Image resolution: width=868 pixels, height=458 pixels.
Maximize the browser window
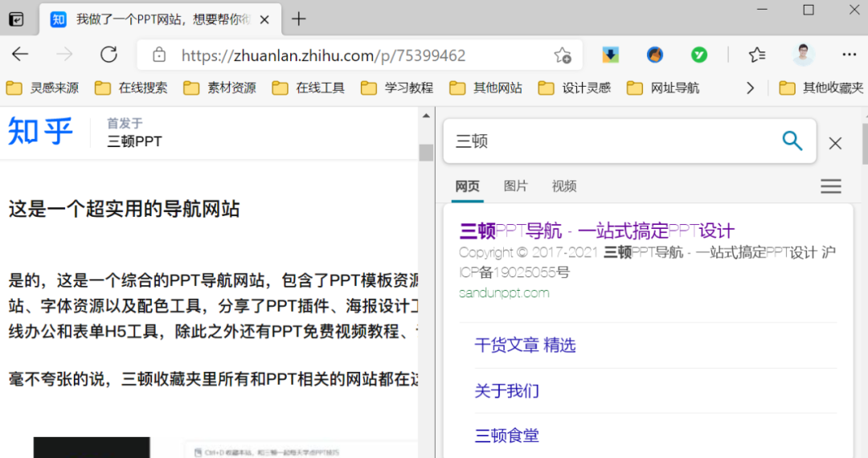[809, 10]
